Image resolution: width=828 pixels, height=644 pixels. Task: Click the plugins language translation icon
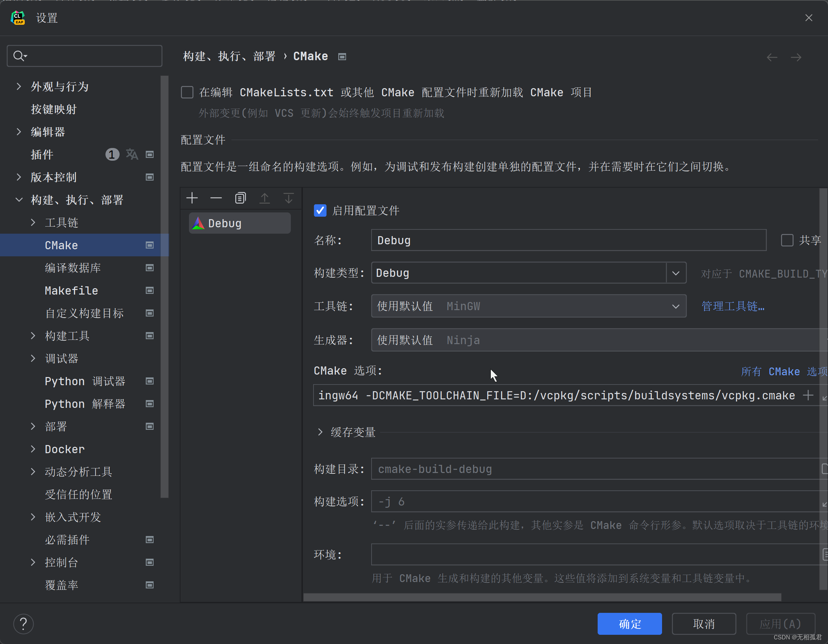click(x=132, y=154)
